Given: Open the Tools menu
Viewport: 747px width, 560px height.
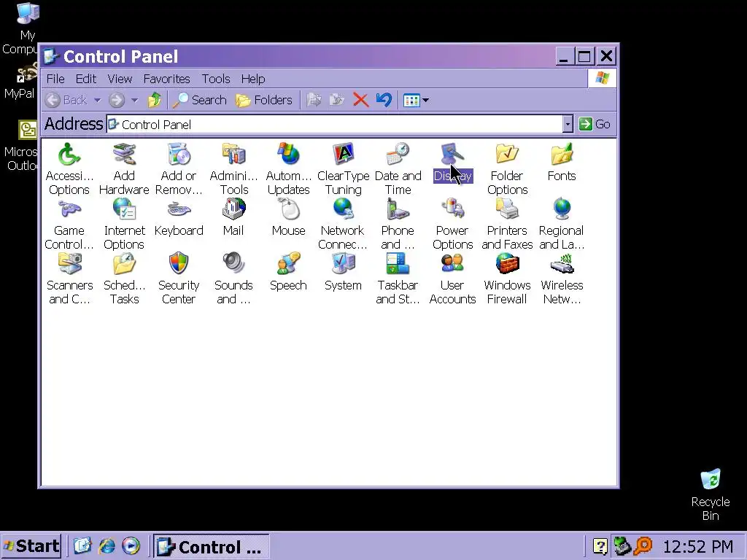Looking at the screenshot, I should tap(216, 79).
